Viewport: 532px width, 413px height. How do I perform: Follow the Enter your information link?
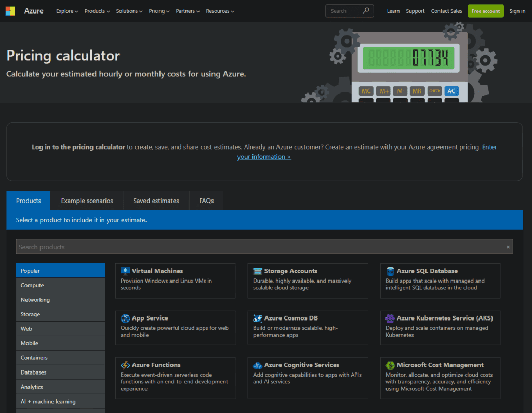[x=264, y=157]
